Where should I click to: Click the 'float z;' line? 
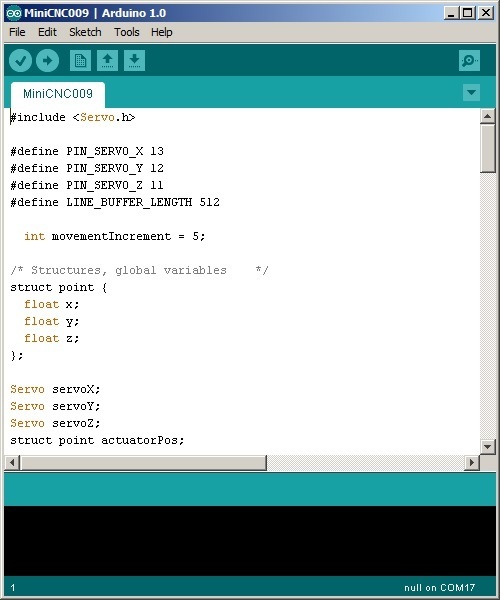[52, 338]
